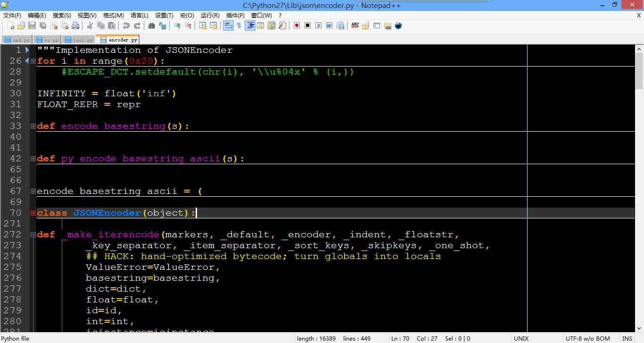This screenshot has width=644, height=343.
Task: Open the Replace dialog icon
Action: point(162,25)
